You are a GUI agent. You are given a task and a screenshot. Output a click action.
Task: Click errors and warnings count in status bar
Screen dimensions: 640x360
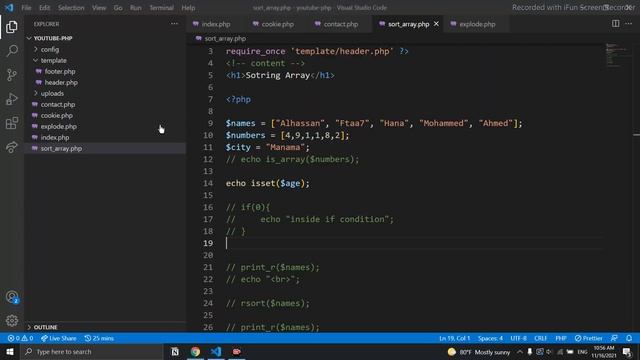pos(20,338)
